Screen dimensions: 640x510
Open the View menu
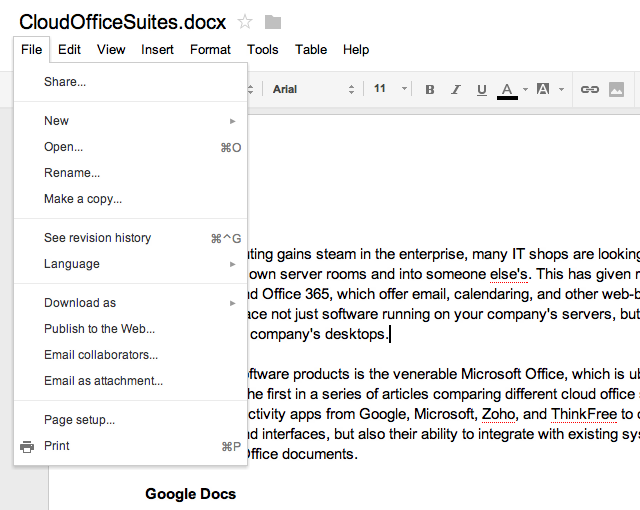pos(111,49)
